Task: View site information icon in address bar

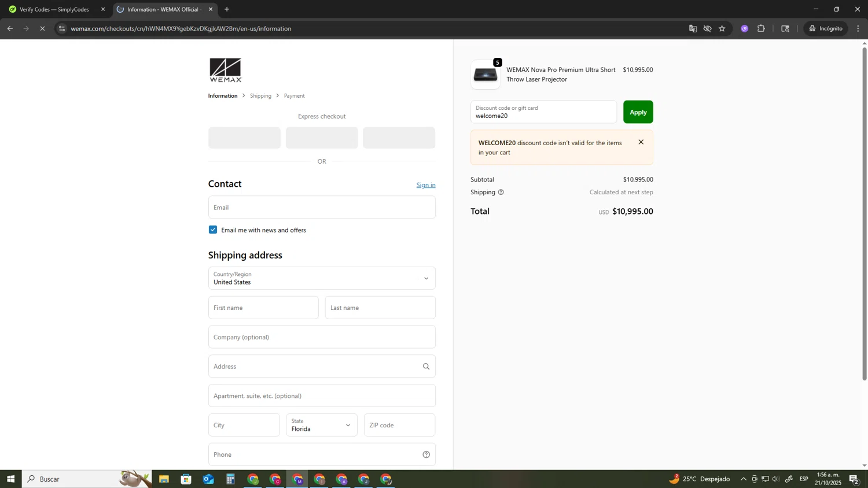Action: tap(62, 28)
